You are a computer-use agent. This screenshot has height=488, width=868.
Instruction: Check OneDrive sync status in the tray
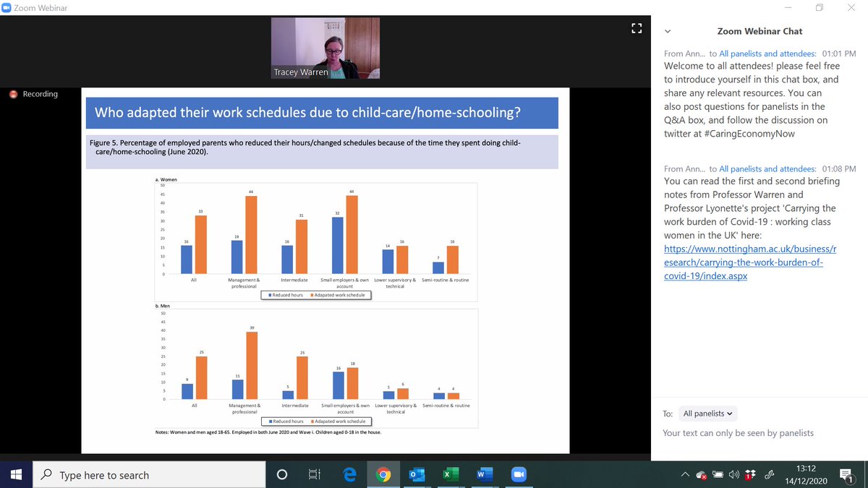click(x=701, y=475)
